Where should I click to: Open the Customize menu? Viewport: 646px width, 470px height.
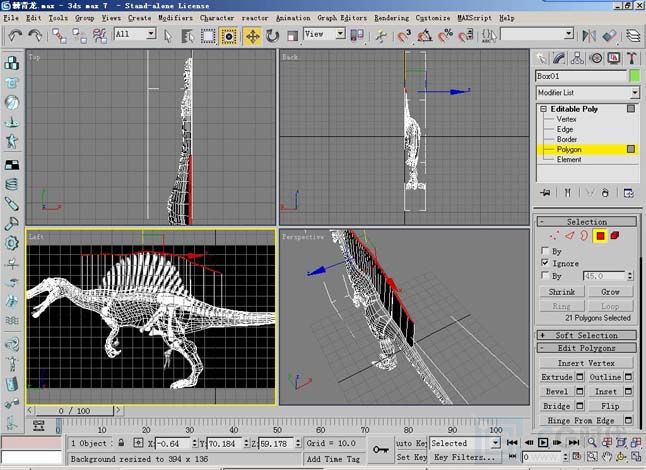point(433,18)
